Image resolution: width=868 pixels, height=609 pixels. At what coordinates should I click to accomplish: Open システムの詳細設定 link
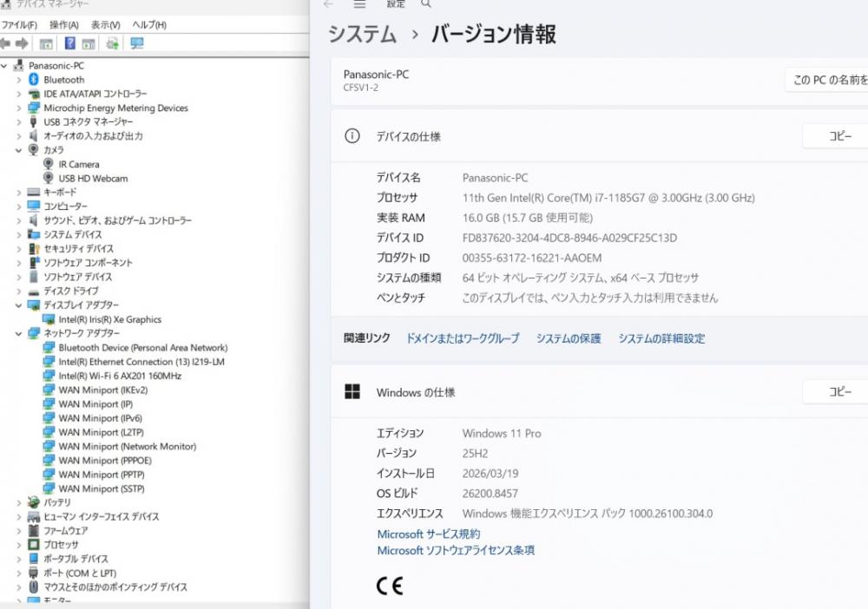(661, 338)
